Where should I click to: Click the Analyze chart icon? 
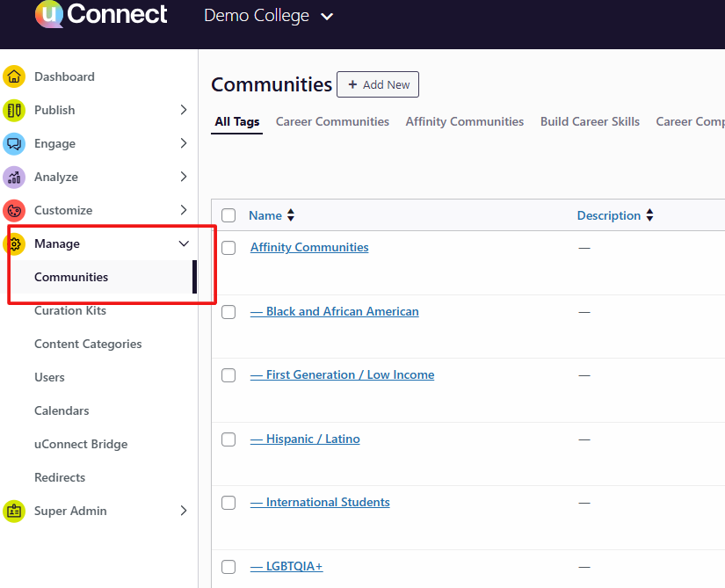(x=14, y=177)
